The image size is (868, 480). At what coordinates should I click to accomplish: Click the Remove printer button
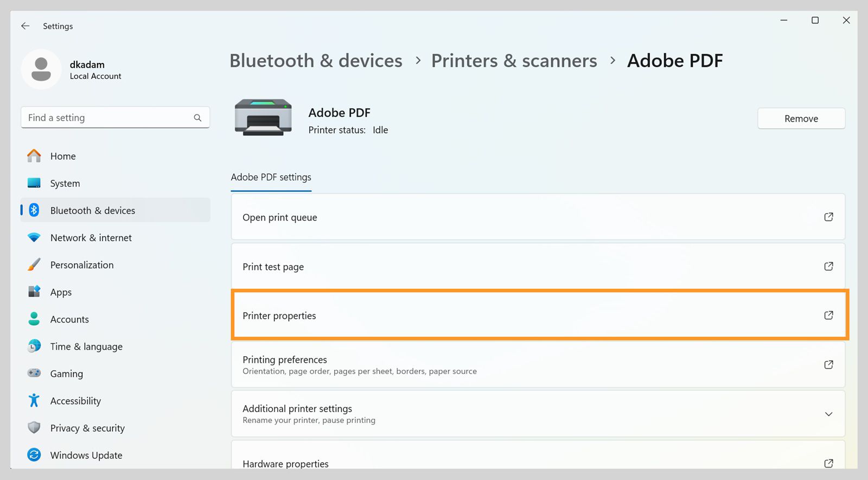coord(801,118)
